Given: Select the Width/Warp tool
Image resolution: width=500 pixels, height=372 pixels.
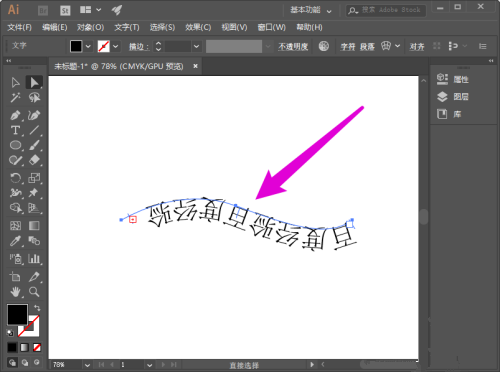Looking at the screenshot, I should 15,193.
